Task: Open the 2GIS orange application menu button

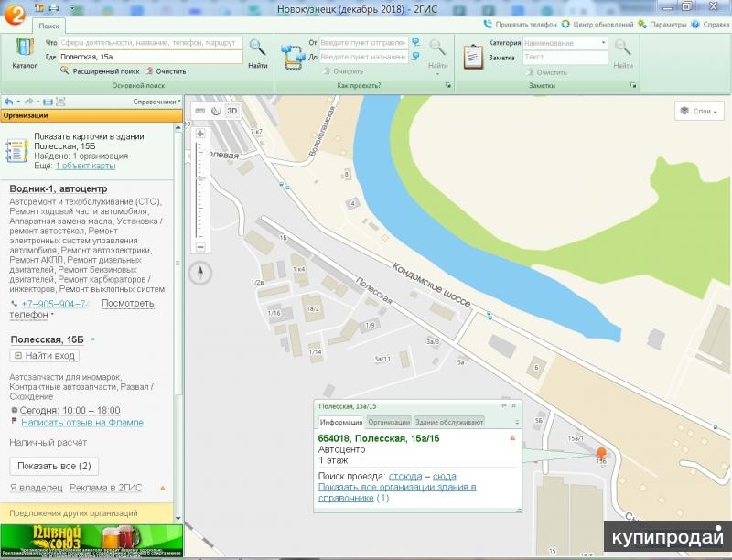Action: [x=14, y=14]
